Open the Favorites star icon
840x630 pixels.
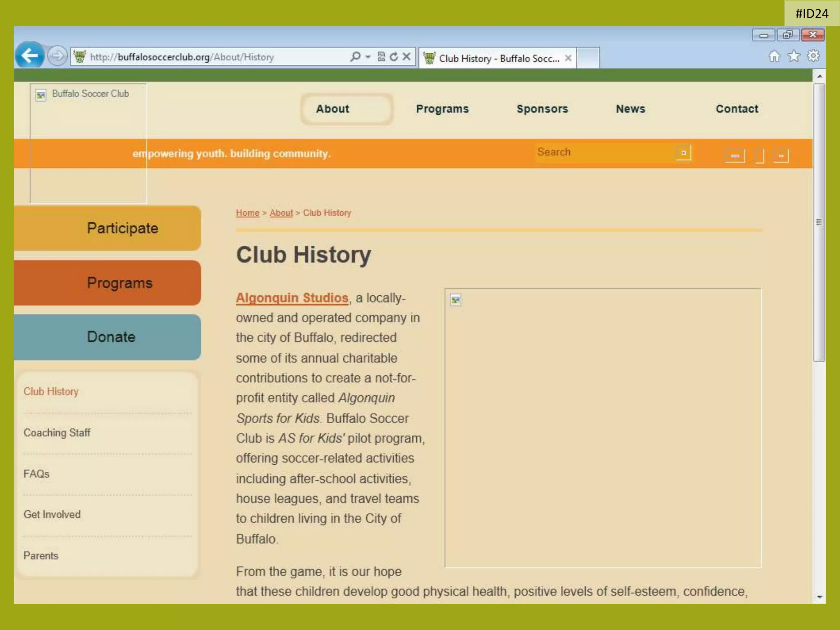tap(794, 56)
